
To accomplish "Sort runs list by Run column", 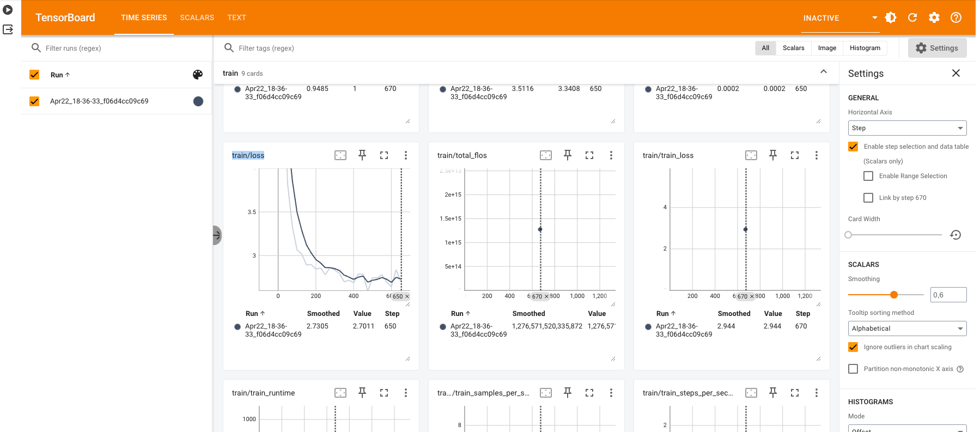I will pyautogui.click(x=60, y=75).
